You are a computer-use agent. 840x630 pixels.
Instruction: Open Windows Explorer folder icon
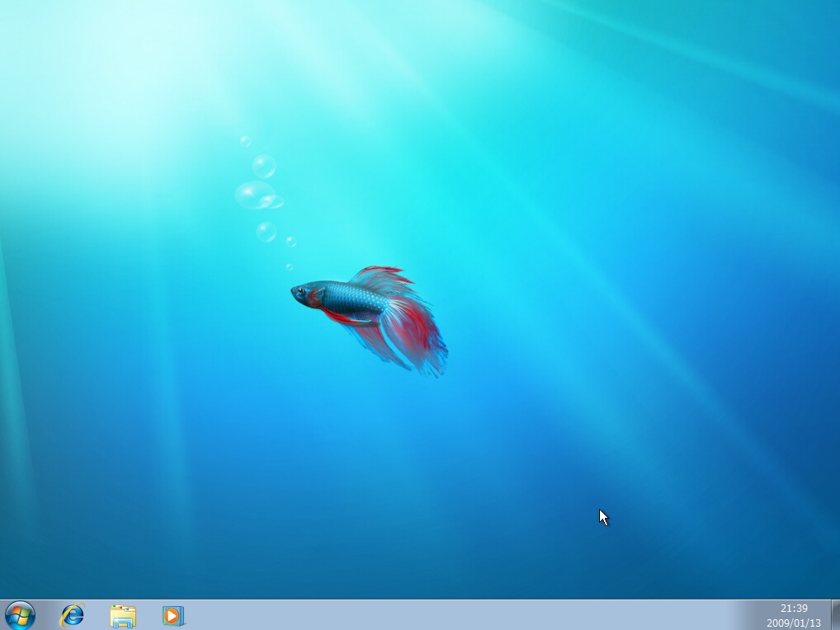[x=123, y=615]
